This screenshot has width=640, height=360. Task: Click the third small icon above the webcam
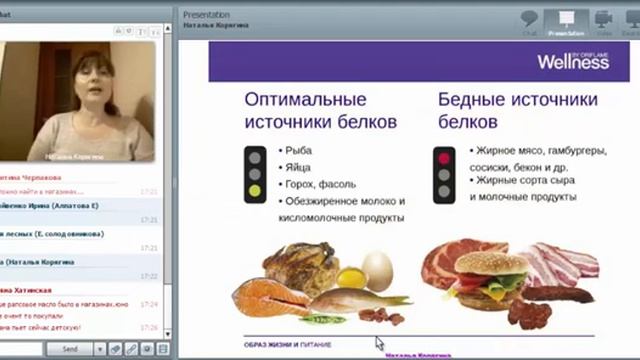(141, 31)
